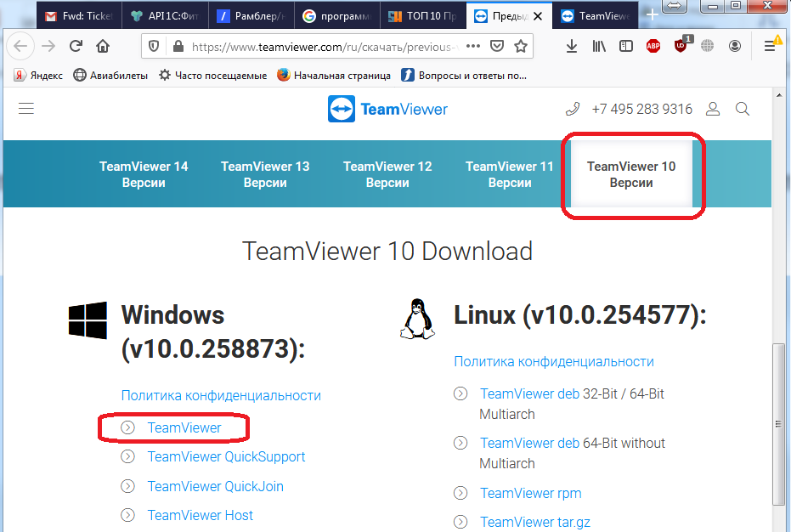Download TeamViewer Host
791x532 pixels.
200,515
